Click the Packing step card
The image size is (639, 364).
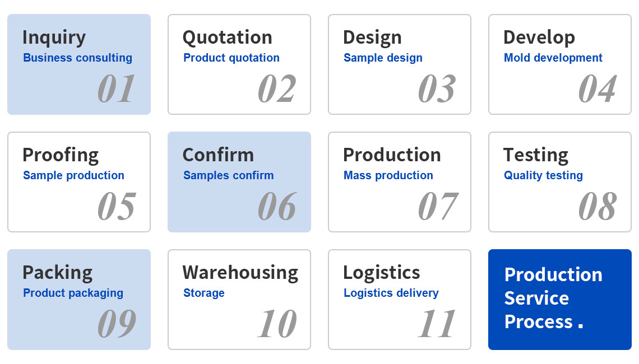point(79,300)
